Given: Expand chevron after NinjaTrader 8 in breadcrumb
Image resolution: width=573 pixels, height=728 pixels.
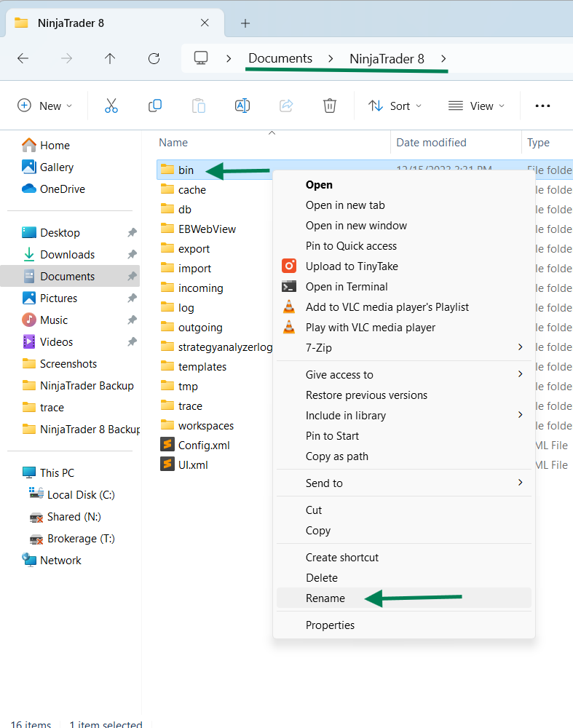Looking at the screenshot, I should point(443,58).
